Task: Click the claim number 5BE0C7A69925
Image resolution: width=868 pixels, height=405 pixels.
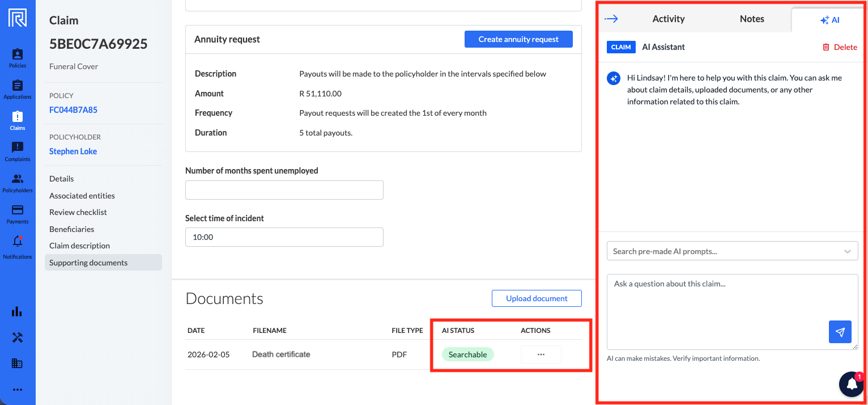Action: (99, 44)
